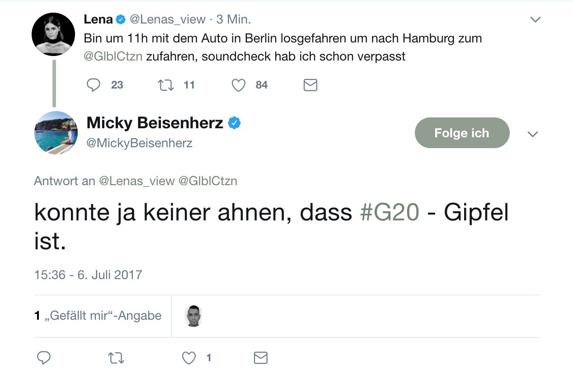Open Micky Beisenherz's profile avatar
This screenshot has width=573, height=392.
point(56,133)
